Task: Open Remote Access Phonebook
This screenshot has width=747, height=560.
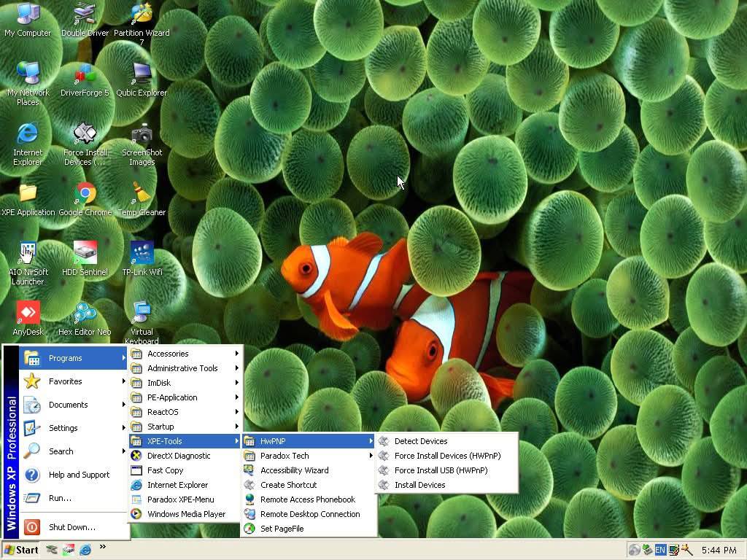Action: [309, 499]
